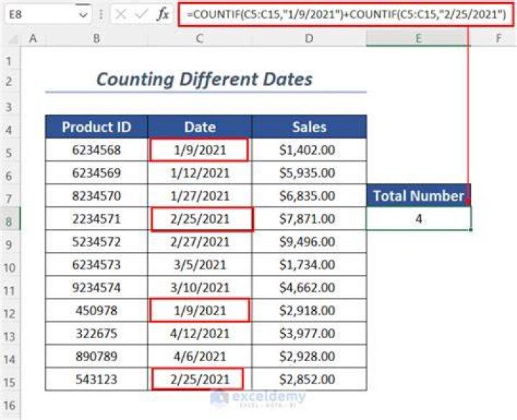Open the Insert Function fx dialog
This screenshot has height=420, width=517.
162,14
